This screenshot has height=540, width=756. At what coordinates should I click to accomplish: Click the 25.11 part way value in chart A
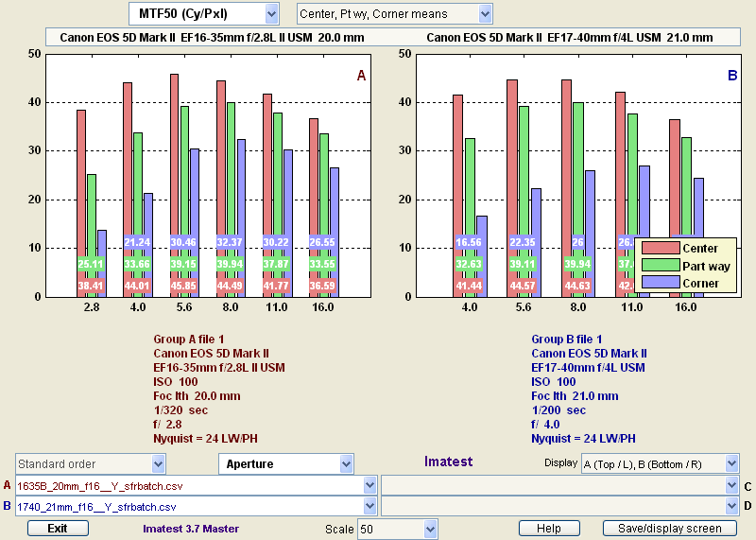point(91,264)
